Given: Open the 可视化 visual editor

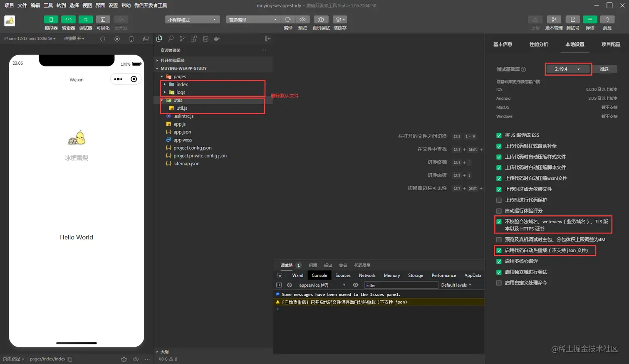Looking at the screenshot, I should [103, 20].
